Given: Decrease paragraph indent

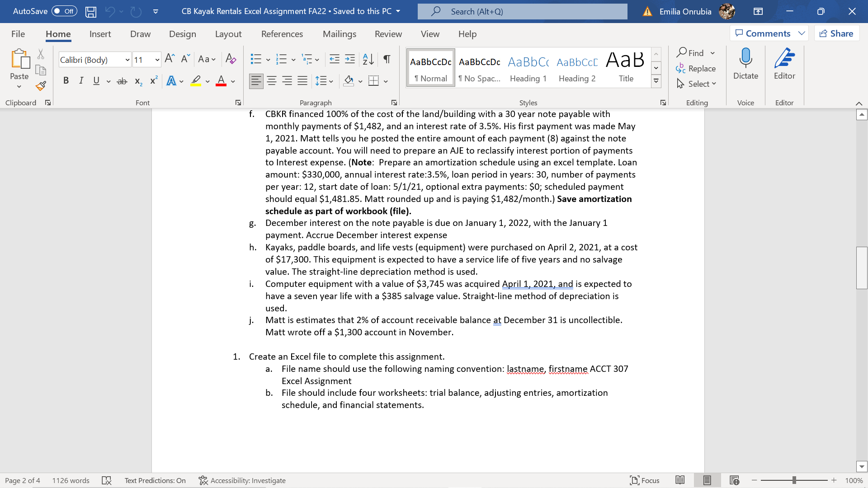Looking at the screenshot, I should click(335, 59).
